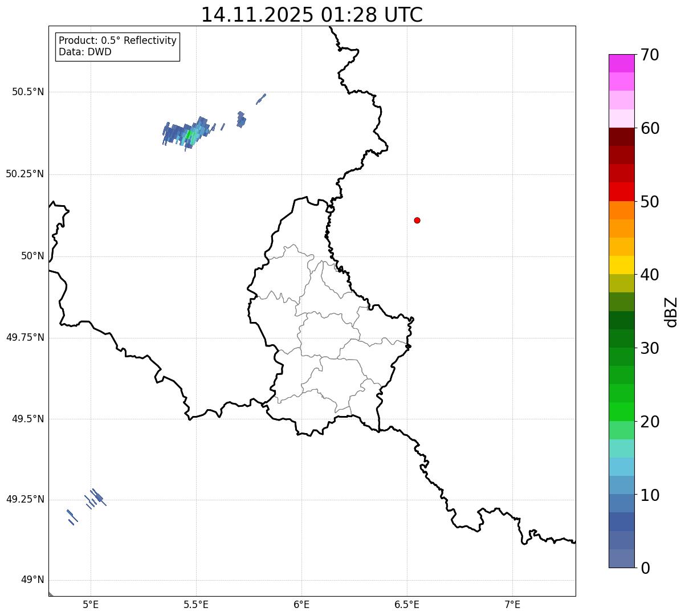Click the latitude label "49.75°N"

click(x=25, y=337)
